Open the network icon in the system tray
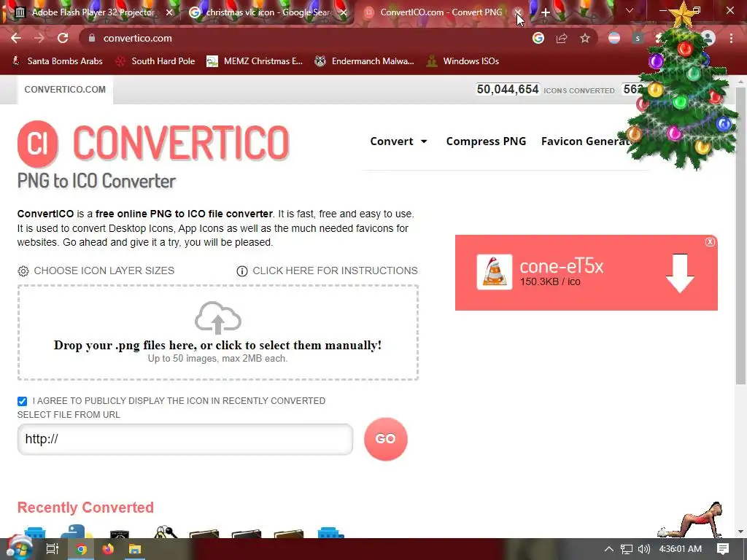747x560 pixels. 627,549
